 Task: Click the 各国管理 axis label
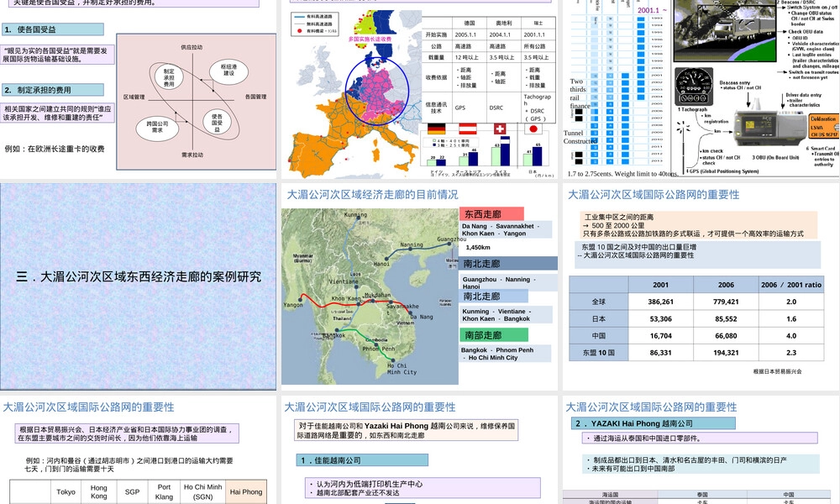[x=255, y=97]
